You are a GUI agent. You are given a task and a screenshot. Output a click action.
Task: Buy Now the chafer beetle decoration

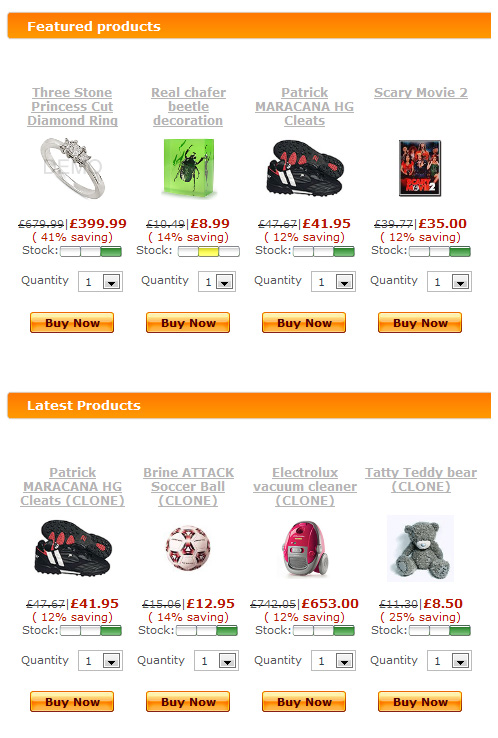coord(188,323)
